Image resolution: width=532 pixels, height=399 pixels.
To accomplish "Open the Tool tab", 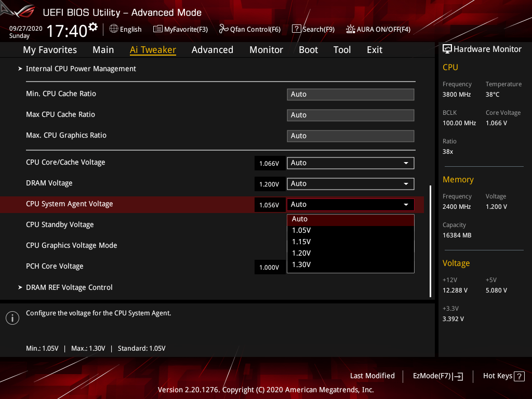I will tap(342, 50).
